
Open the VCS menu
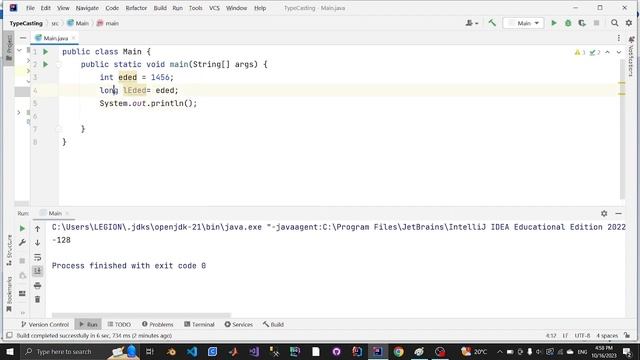coord(214,8)
